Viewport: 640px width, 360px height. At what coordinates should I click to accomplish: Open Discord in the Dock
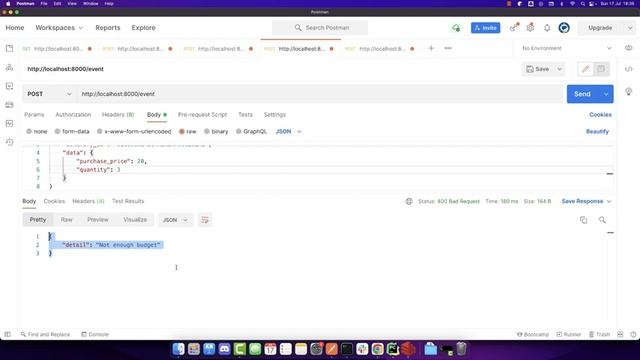click(224, 349)
